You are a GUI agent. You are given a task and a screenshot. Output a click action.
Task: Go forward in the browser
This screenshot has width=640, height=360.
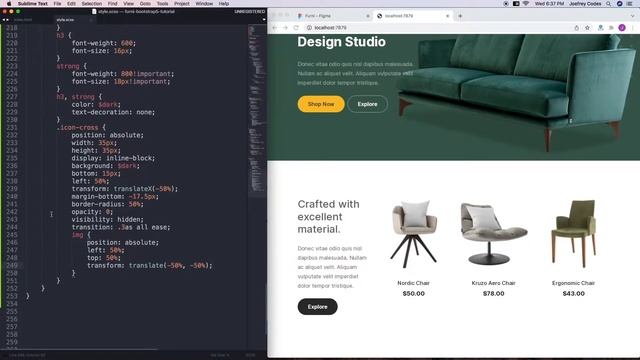285,28
